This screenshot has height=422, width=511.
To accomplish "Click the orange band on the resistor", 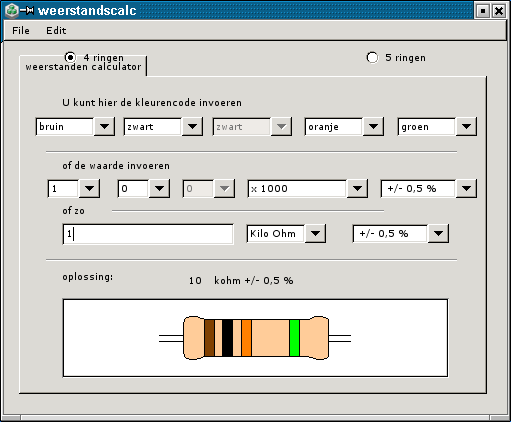I will pos(246,338).
